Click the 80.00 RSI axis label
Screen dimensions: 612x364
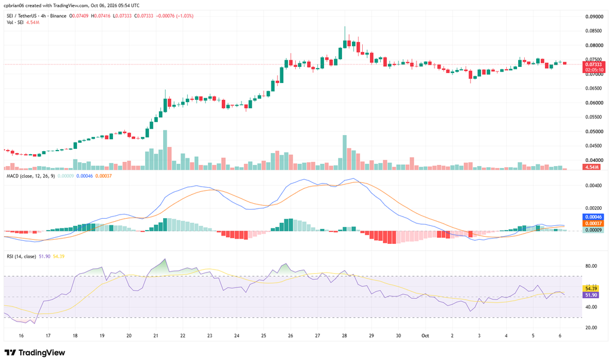[591, 266]
